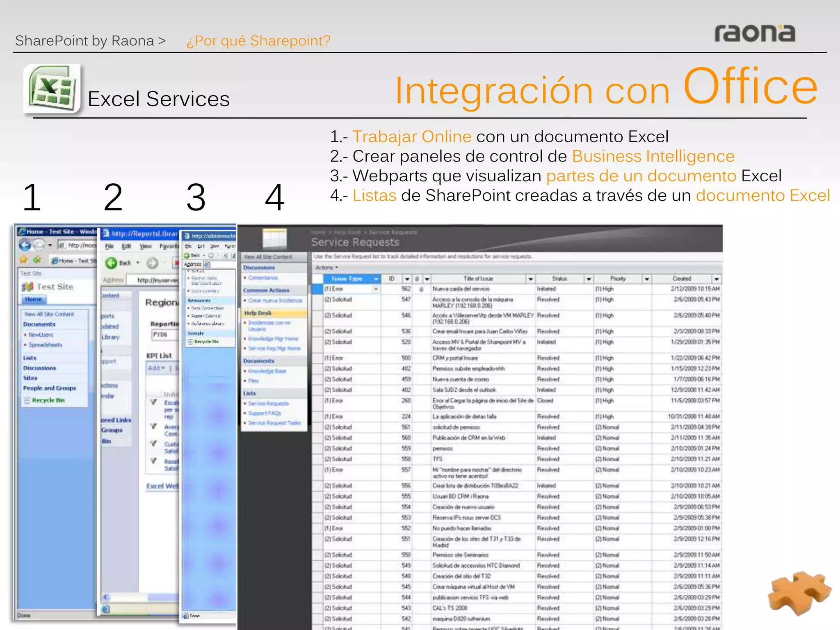840x630 pixels.
Task: Click the Forward arrow in Test Site window
Action: (x=39, y=245)
